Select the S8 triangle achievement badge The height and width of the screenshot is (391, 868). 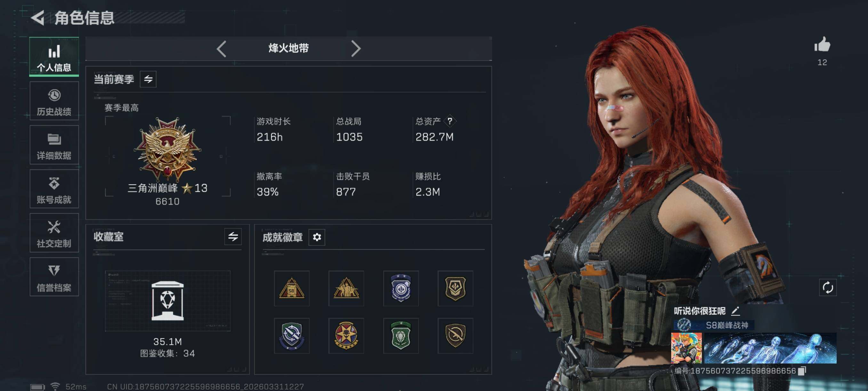292,288
